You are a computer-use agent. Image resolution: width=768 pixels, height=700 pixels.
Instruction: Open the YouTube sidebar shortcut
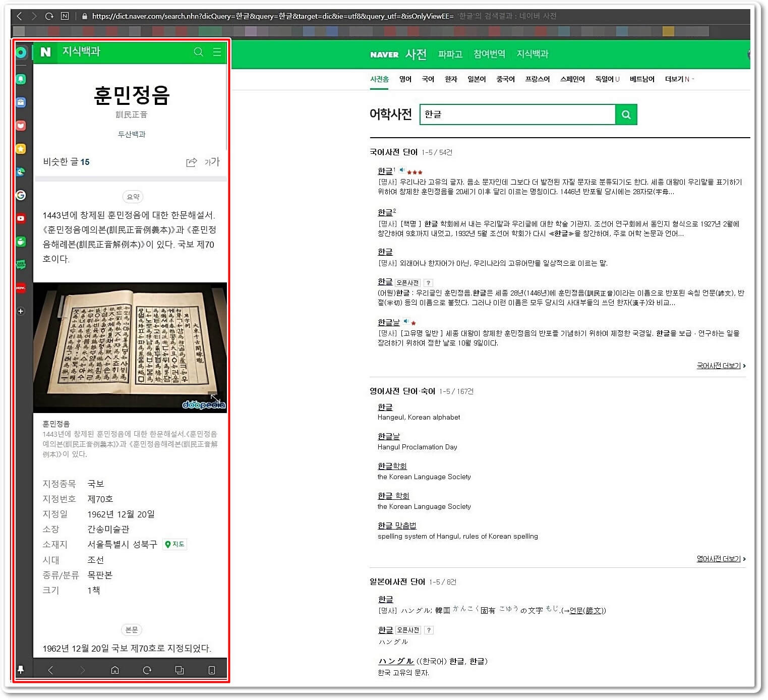(21, 218)
